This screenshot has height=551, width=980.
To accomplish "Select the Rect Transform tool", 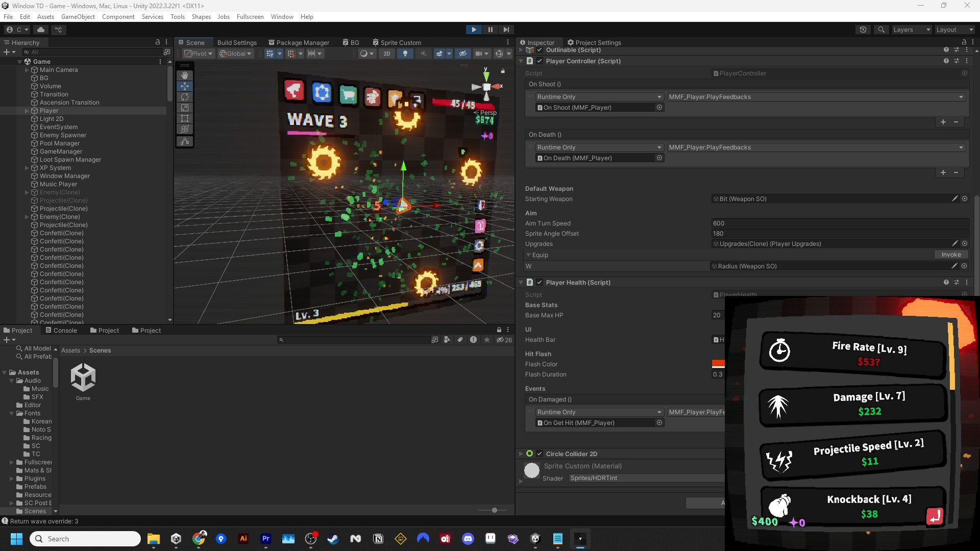I will coord(185,118).
